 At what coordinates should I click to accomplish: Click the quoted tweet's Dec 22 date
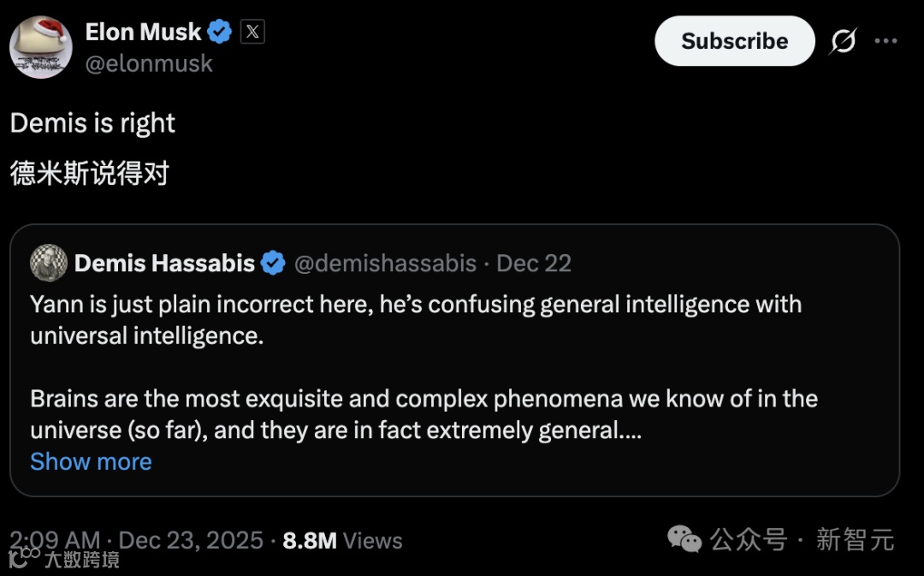(534, 263)
